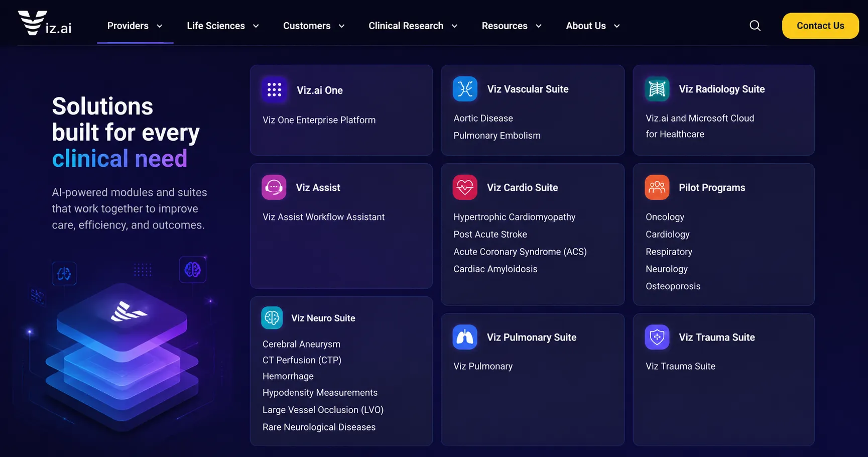Select Hypertrophic Cardiomyopathy
The width and height of the screenshot is (868, 457).
point(515,217)
